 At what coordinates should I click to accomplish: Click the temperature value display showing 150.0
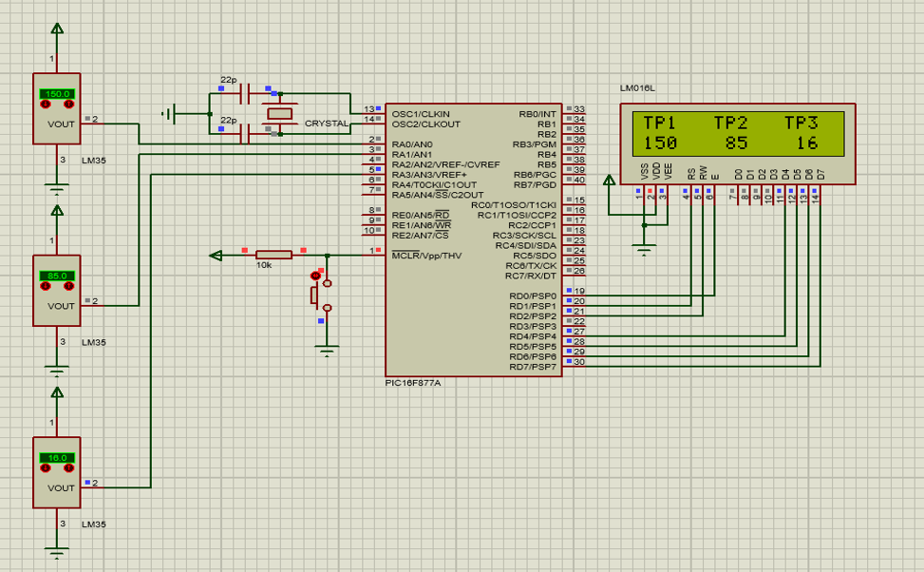click(x=57, y=94)
